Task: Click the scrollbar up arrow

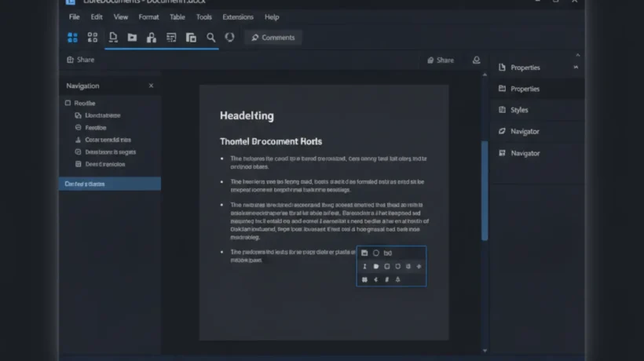Action: tap(485, 75)
